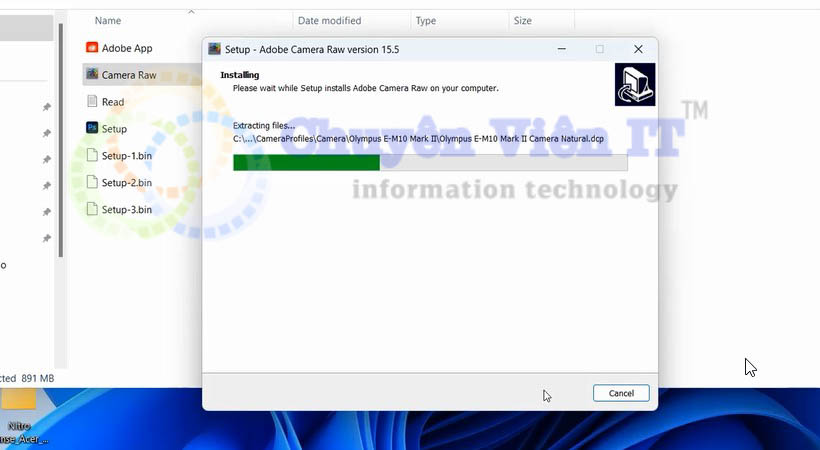Select the Setup-1.bin file icon
Image resolution: width=820 pixels, height=450 pixels.
(x=92, y=156)
